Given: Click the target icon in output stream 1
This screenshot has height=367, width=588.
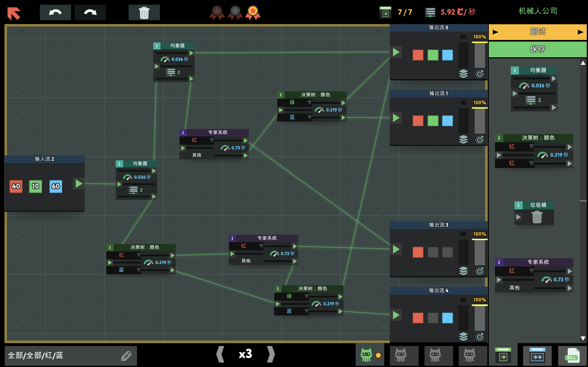Looking at the screenshot, I should tap(480, 139).
